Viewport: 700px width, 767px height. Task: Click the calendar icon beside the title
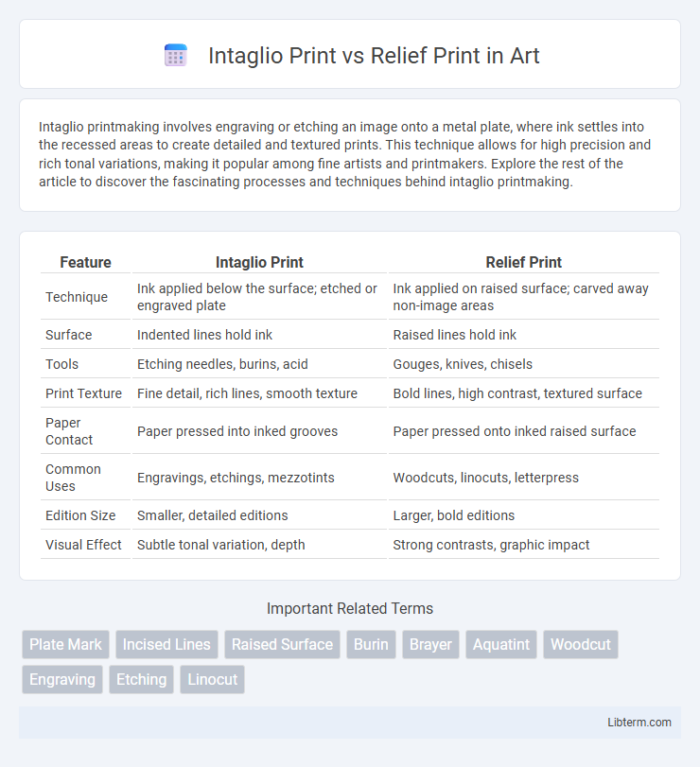point(176,55)
